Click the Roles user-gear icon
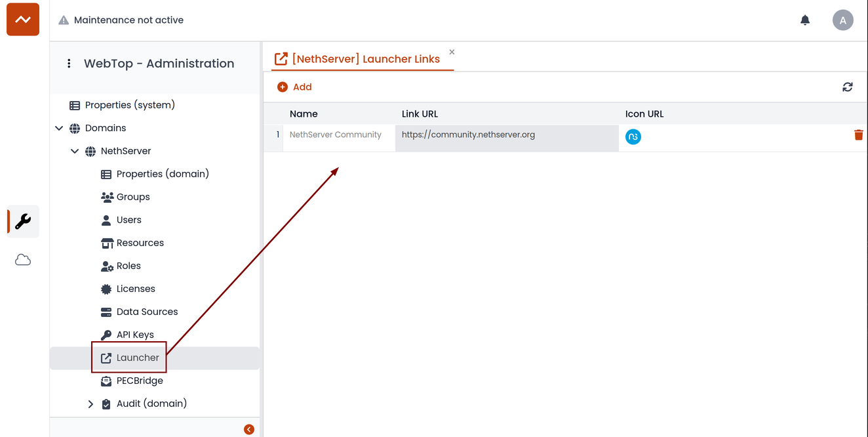Image resolution: width=868 pixels, height=437 pixels. pyautogui.click(x=107, y=266)
